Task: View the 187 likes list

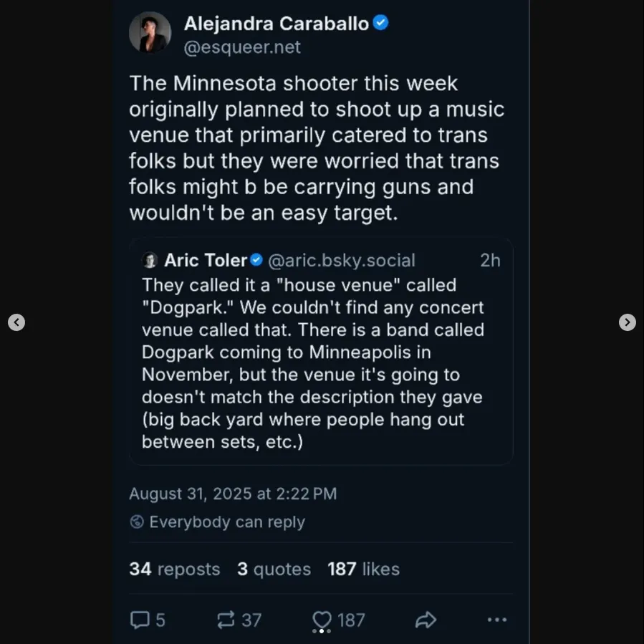Action: (363, 569)
